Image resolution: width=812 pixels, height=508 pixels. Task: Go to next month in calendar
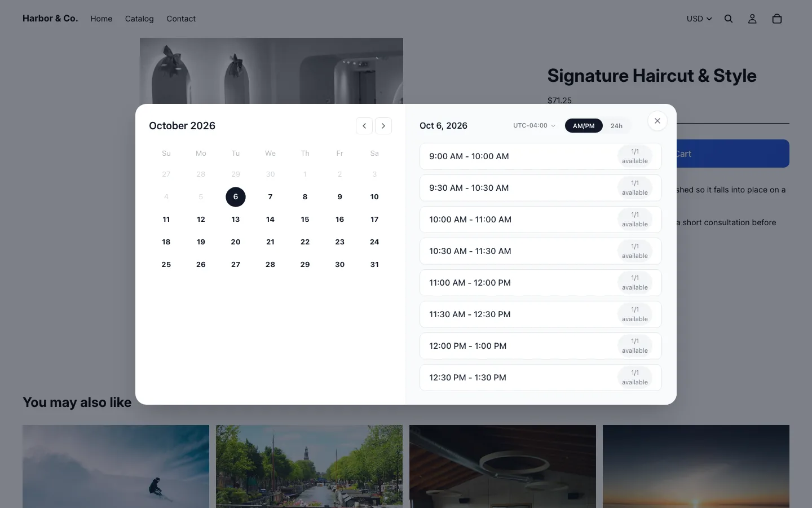coord(383,126)
